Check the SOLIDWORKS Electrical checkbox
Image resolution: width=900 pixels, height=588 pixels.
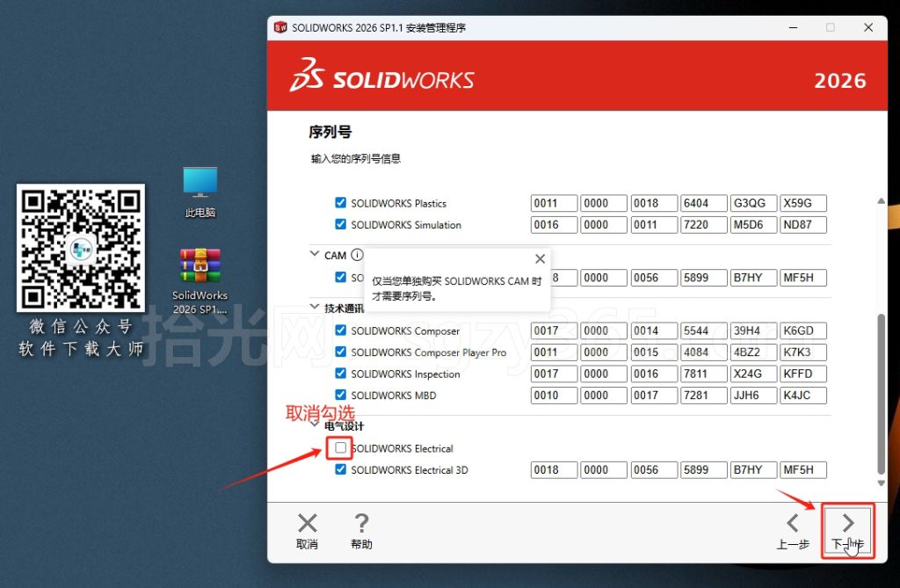tap(338, 448)
